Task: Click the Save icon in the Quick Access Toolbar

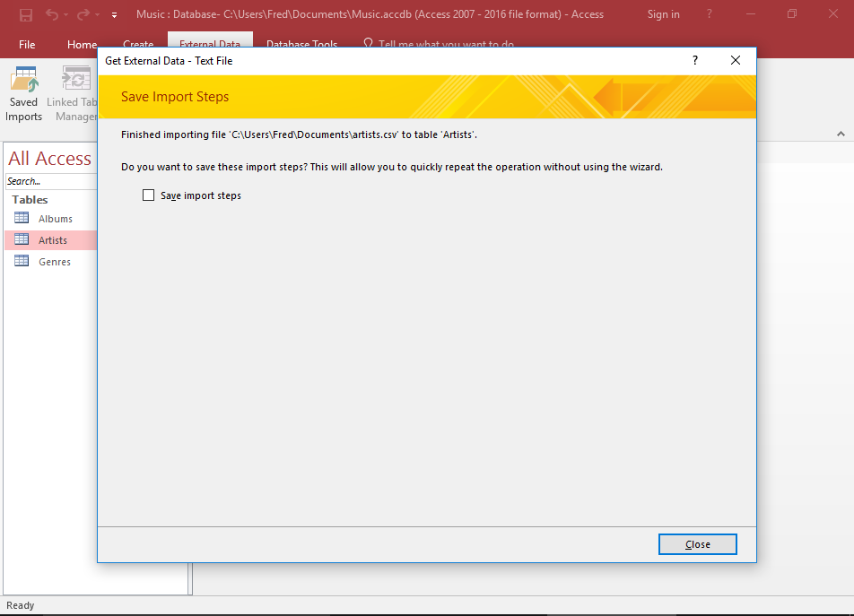Action: [26, 14]
